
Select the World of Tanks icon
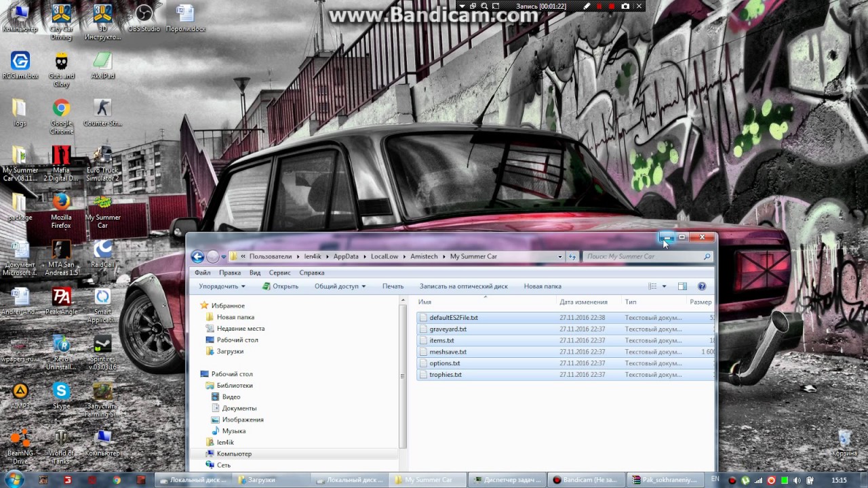pos(61,447)
